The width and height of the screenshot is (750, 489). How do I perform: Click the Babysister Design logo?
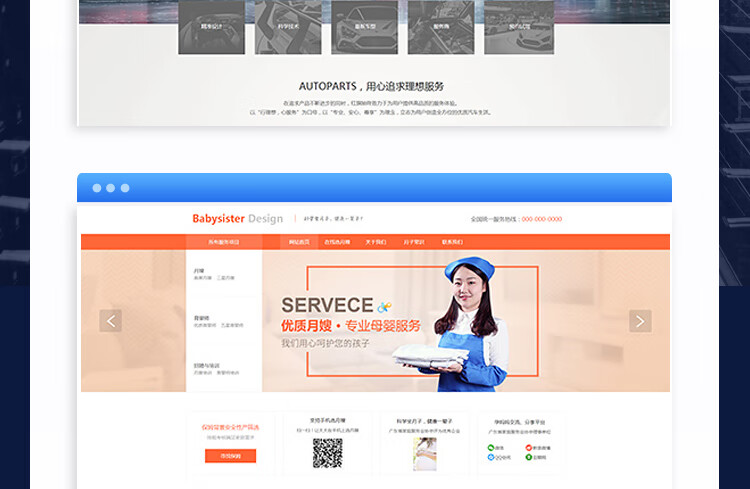point(237,218)
